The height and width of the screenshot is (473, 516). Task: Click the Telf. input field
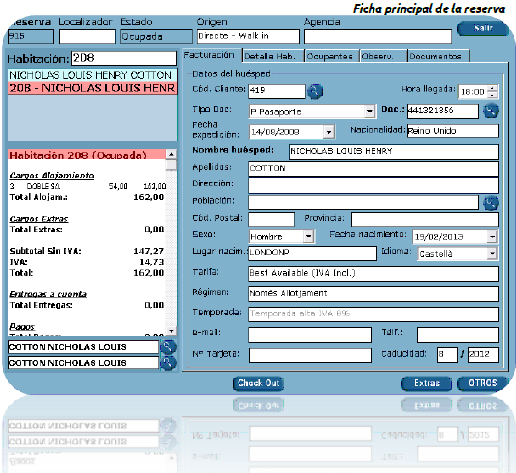click(458, 335)
